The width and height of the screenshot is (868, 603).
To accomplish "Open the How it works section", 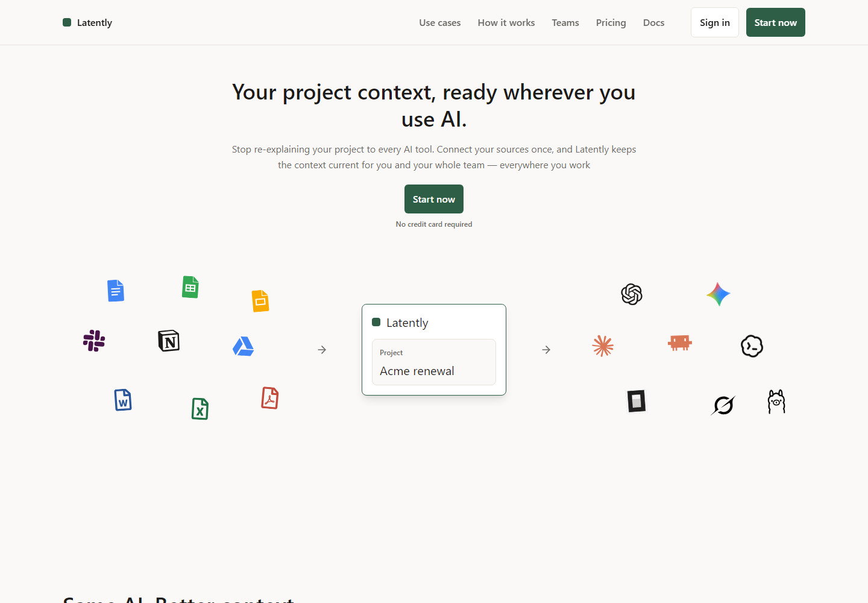I will (x=506, y=22).
